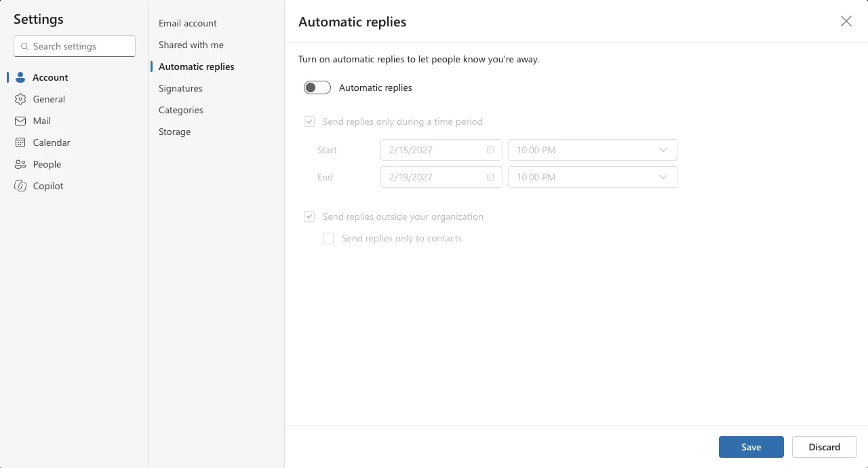
Task: Turn on the Automatic replies toggle
Action: (x=317, y=87)
